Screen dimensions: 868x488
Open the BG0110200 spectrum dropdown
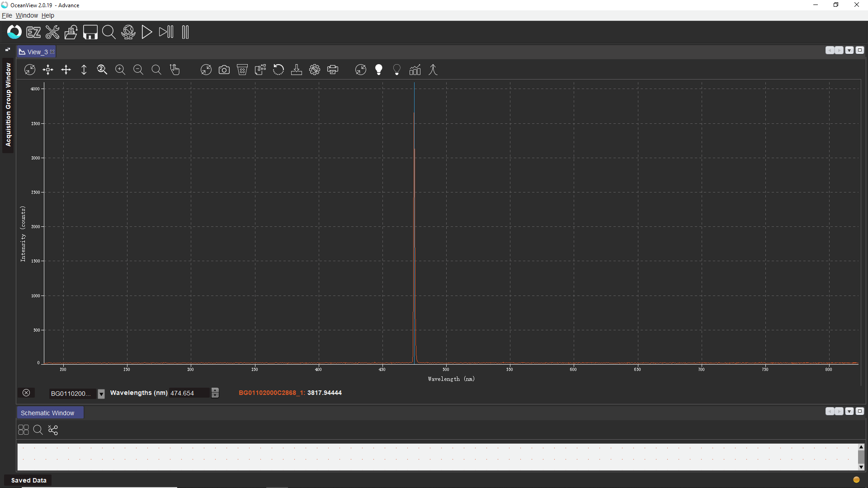pos(101,394)
